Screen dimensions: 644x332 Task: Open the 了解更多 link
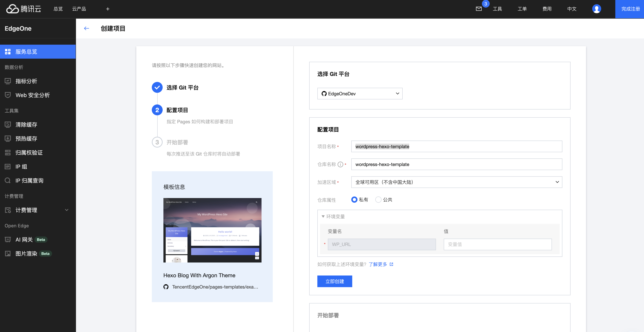(378, 264)
